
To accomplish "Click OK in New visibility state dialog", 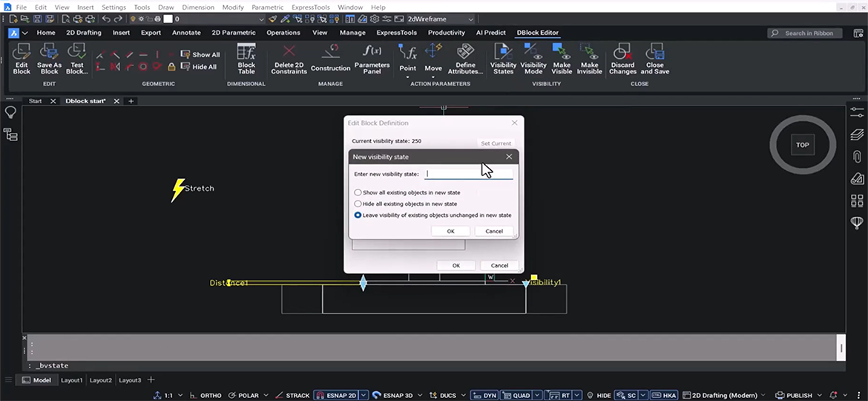I will 450,231.
